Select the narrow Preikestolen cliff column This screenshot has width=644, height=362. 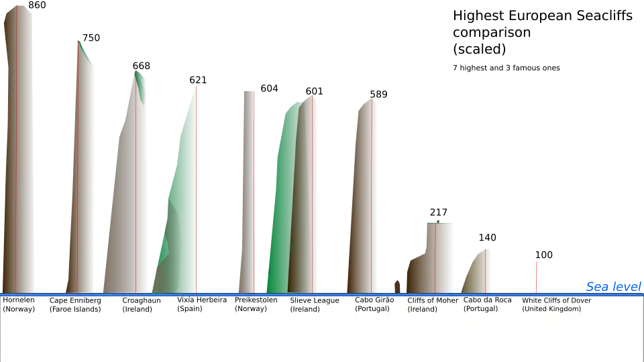pyautogui.click(x=249, y=188)
